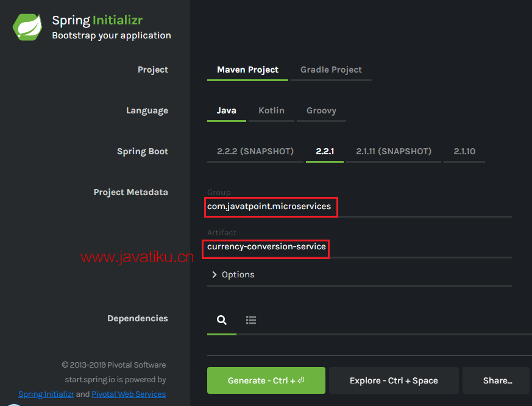This screenshot has width=532, height=406.
Task: Click the Project Metadata label
Action: tap(130, 192)
